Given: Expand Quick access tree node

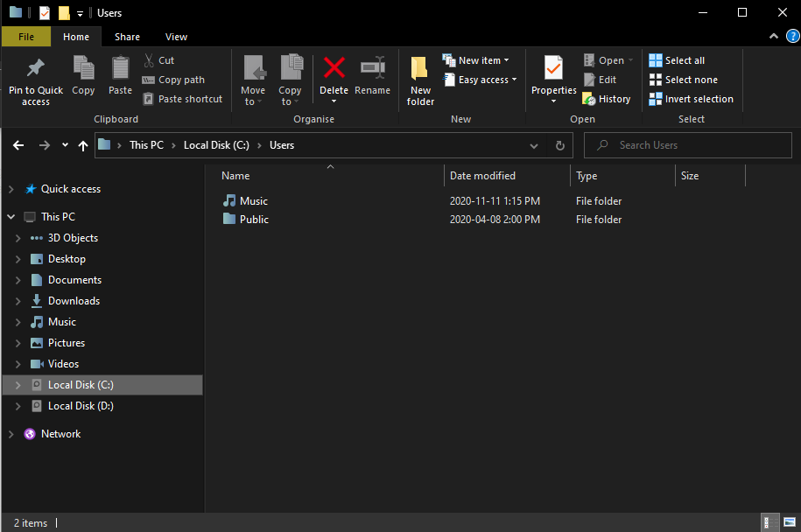Looking at the screenshot, I should [x=11, y=189].
